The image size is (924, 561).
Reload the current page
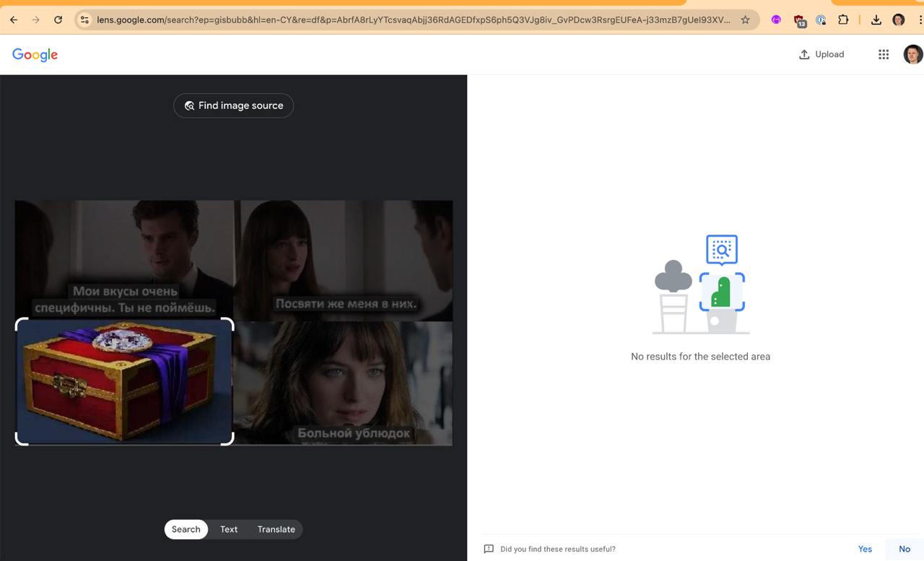pos(58,20)
